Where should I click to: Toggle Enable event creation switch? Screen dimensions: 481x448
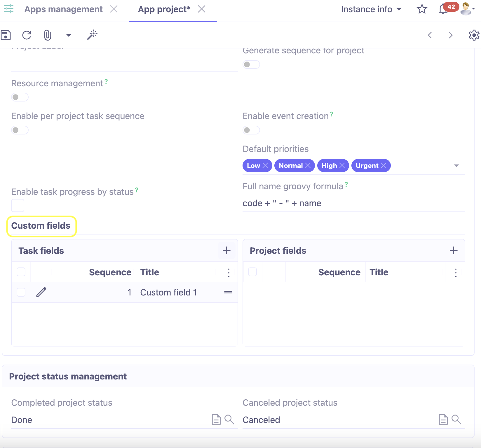point(251,130)
